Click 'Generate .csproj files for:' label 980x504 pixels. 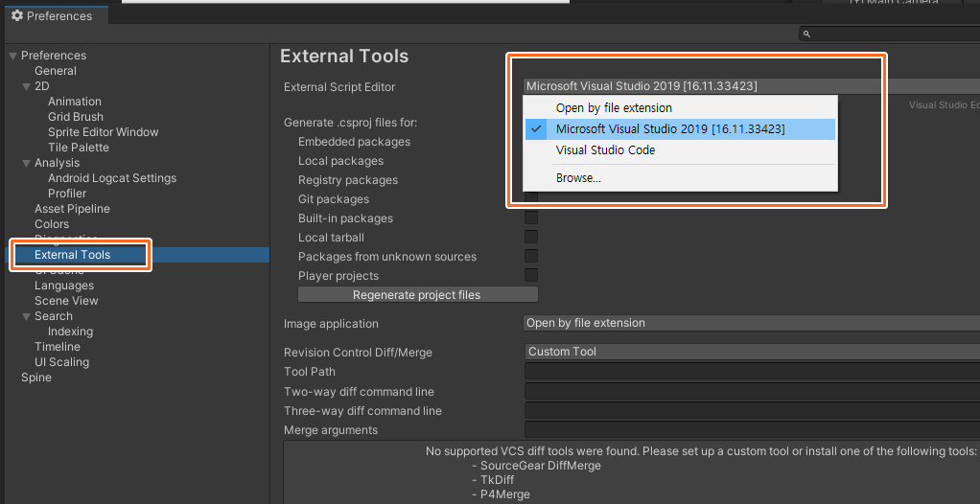point(351,123)
